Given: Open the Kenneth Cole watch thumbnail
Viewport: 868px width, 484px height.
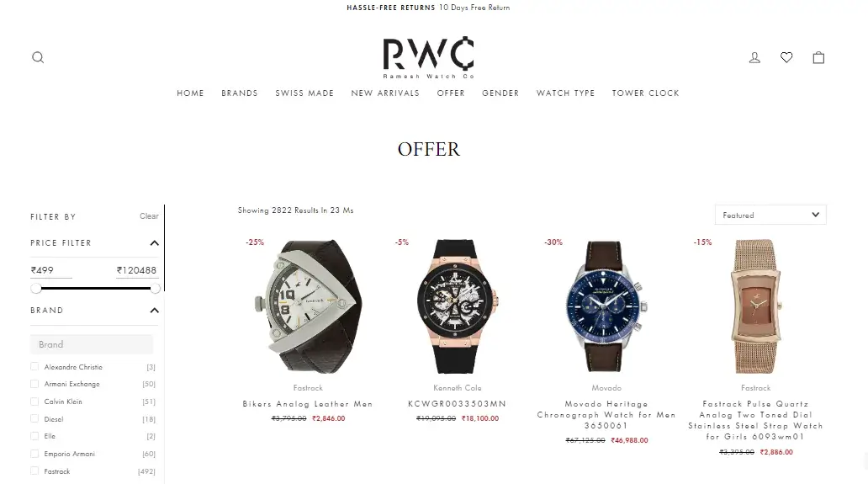Looking at the screenshot, I should point(457,306).
